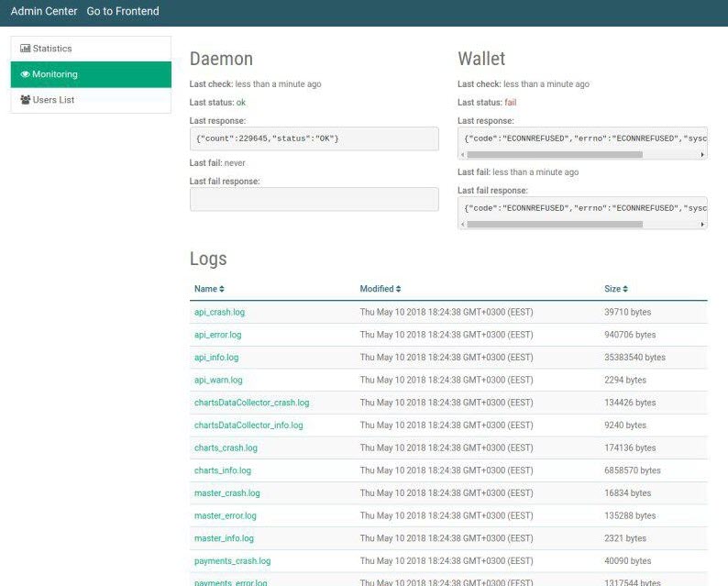Click Daemon last status 'ok' text

point(241,102)
